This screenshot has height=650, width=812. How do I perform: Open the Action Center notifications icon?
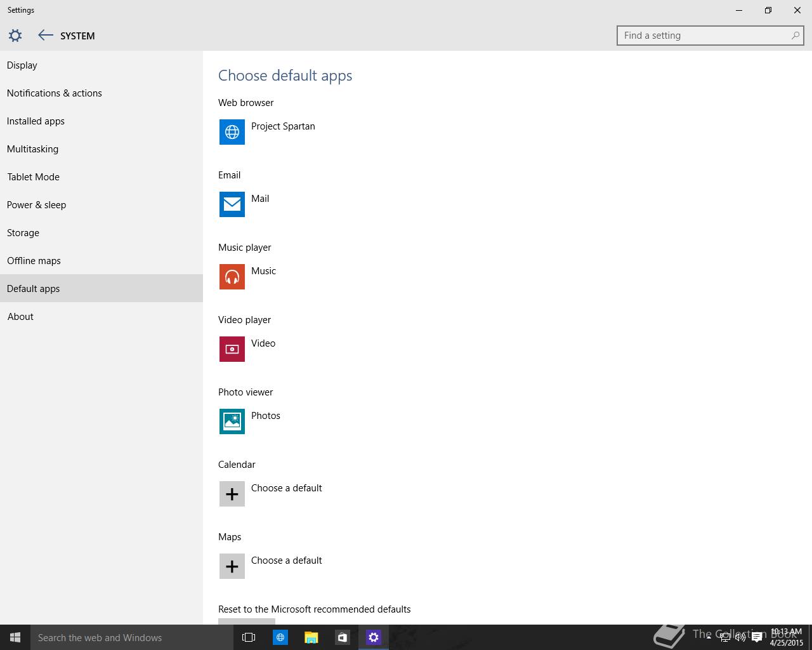pyautogui.click(x=757, y=637)
